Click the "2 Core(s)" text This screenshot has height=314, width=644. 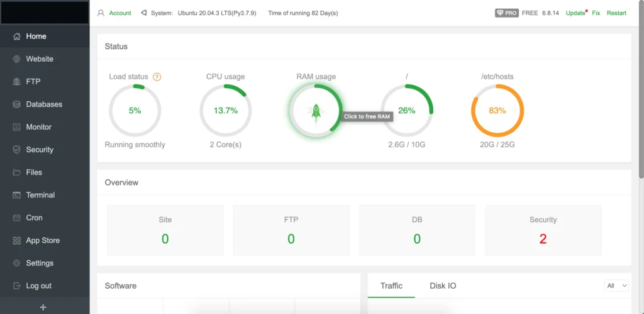pos(226,145)
